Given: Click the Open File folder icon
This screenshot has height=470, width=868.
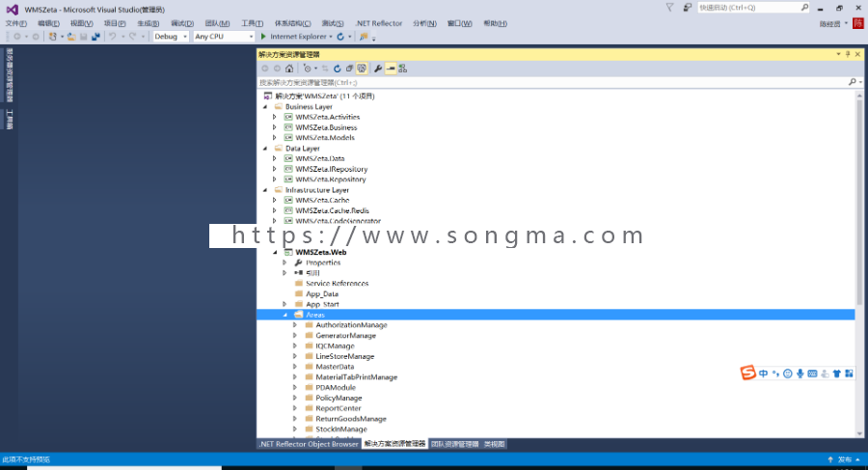Looking at the screenshot, I should point(71,37).
